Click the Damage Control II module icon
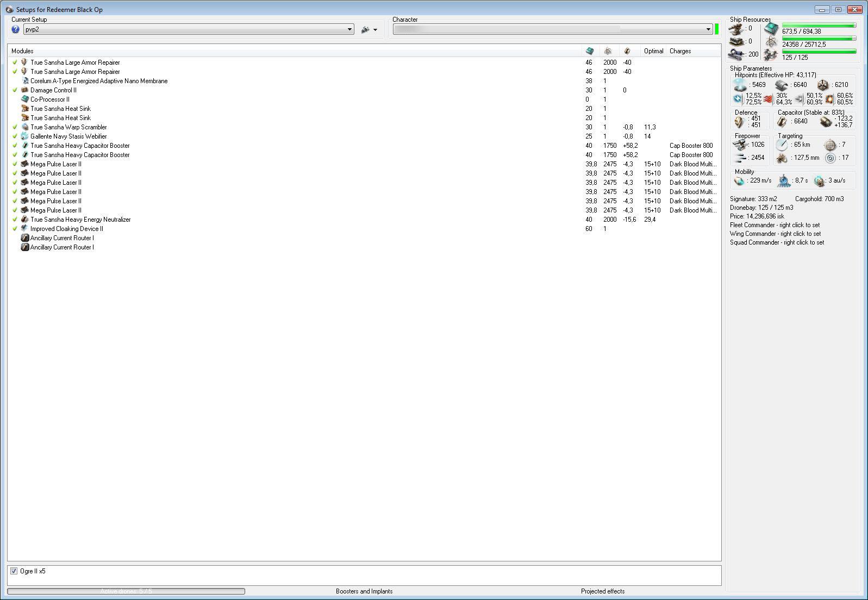Image resolution: width=868 pixels, height=600 pixels. (x=24, y=90)
